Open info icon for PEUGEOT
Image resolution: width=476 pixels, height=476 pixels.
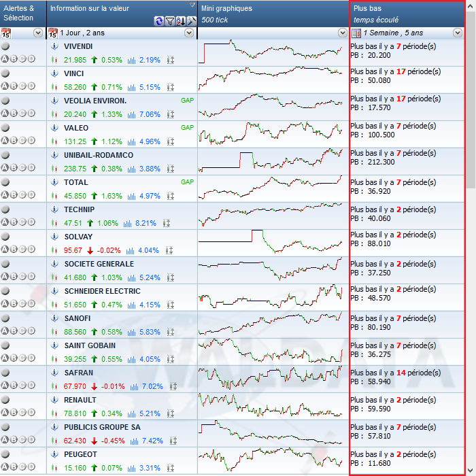(54, 454)
